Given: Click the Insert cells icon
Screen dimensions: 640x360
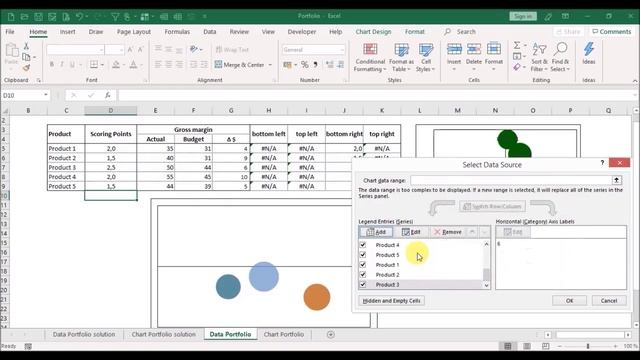Looking at the screenshot, I should pyautogui.click(x=454, y=50).
